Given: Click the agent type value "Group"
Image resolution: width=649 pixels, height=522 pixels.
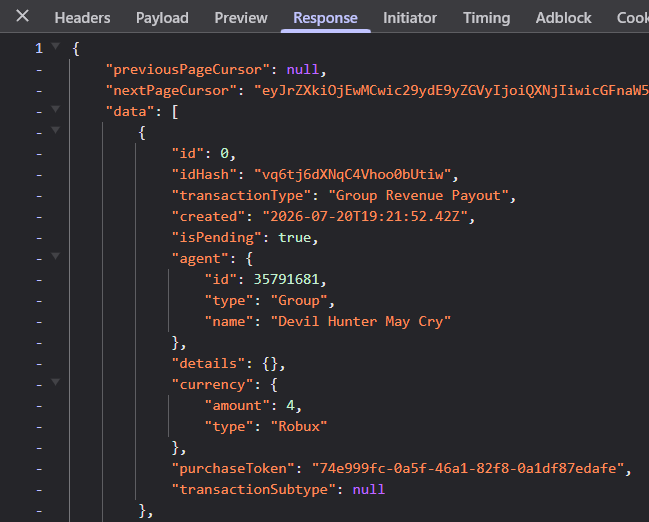Looking at the screenshot, I should tap(299, 301).
